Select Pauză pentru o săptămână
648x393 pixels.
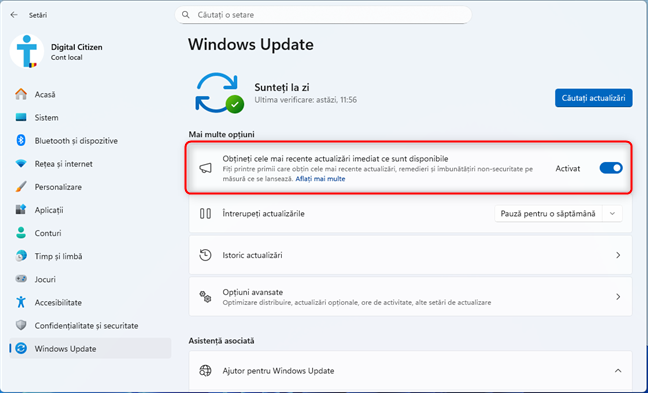pos(548,214)
